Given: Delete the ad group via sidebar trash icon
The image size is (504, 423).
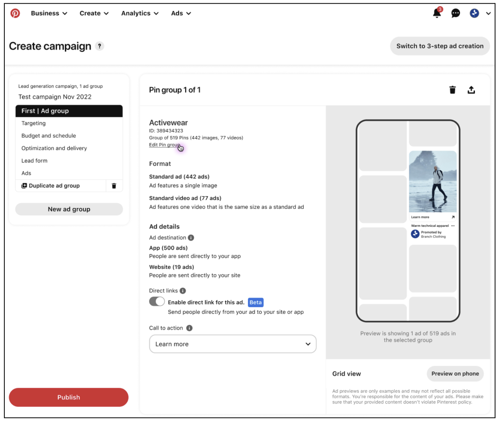Looking at the screenshot, I should pos(114,186).
